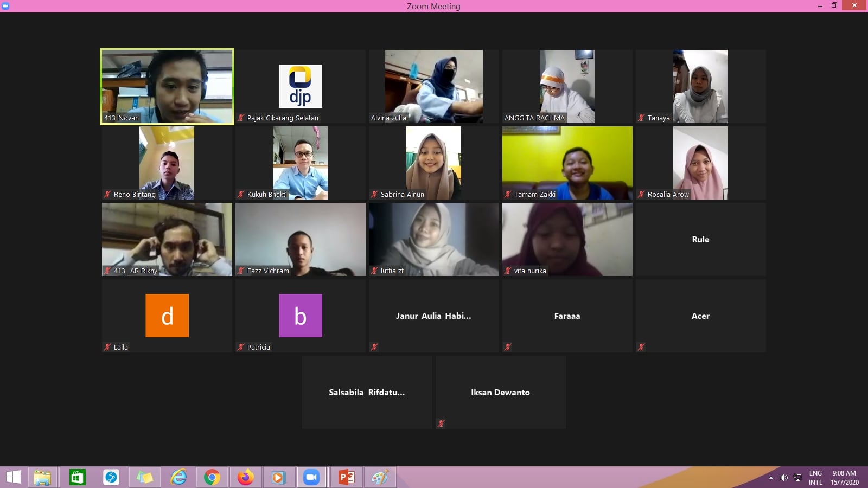Launch Google Chrome from the taskbar

pos(212,477)
